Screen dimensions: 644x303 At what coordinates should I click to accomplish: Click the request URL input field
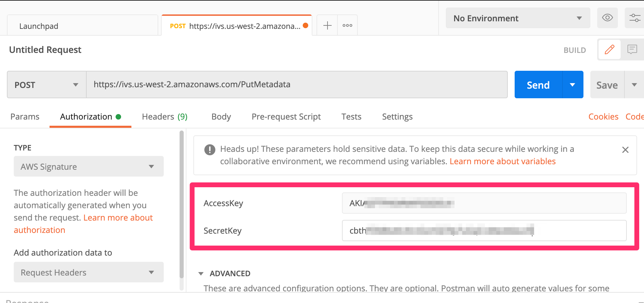pos(297,85)
